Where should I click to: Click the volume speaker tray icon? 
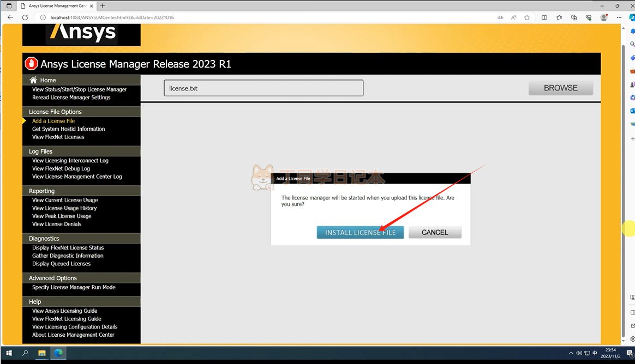coord(579,353)
